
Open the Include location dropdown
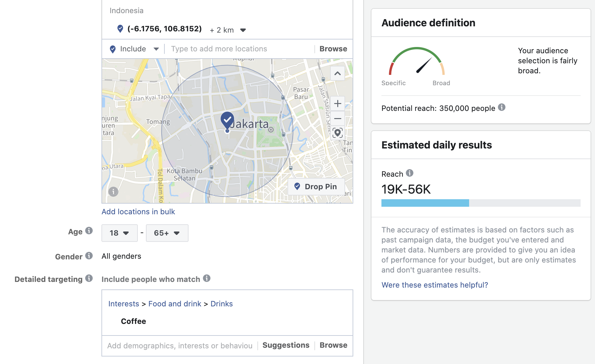pyautogui.click(x=134, y=49)
